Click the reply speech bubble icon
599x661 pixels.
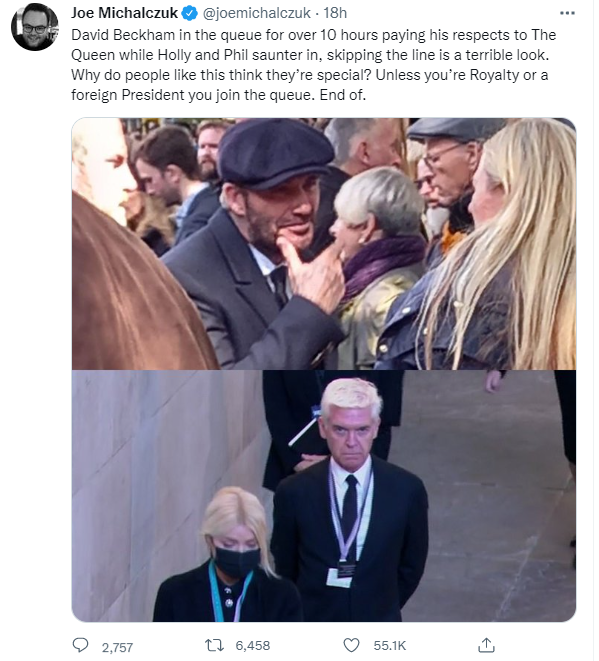tap(80, 645)
